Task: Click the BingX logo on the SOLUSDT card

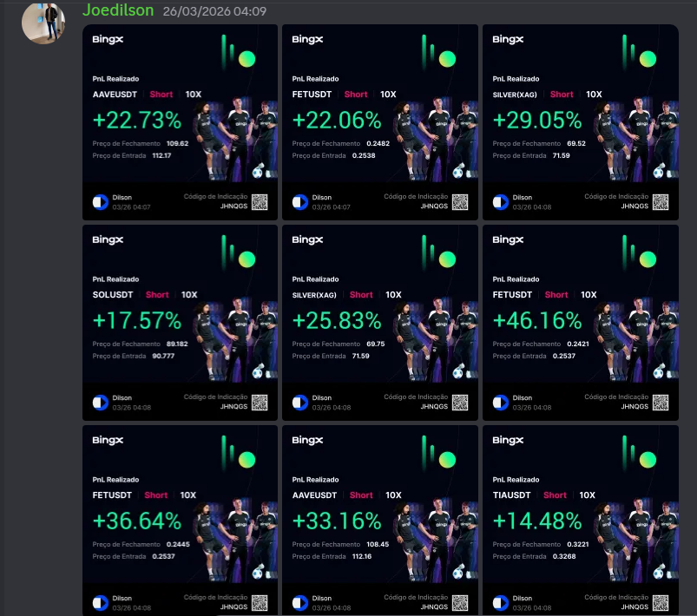Action: pos(108,239)
